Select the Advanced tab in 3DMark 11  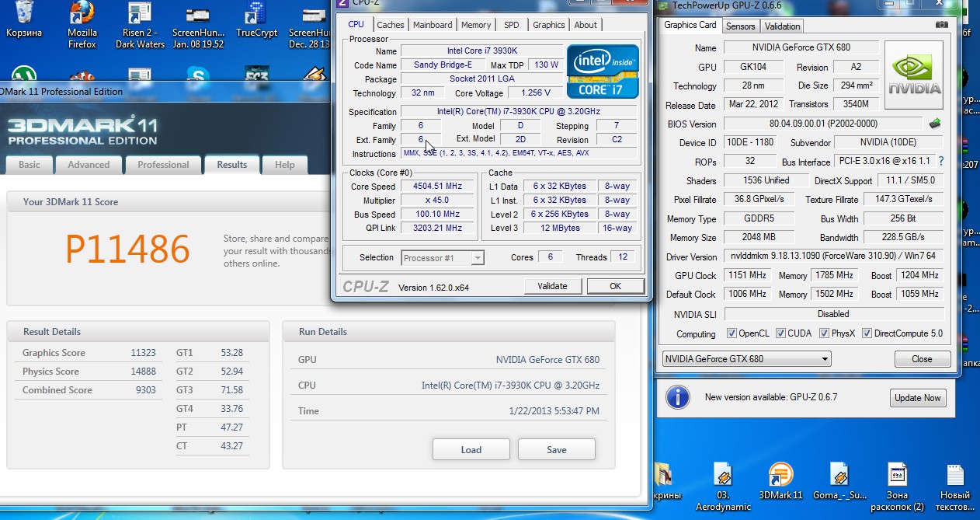pos(89,165)
